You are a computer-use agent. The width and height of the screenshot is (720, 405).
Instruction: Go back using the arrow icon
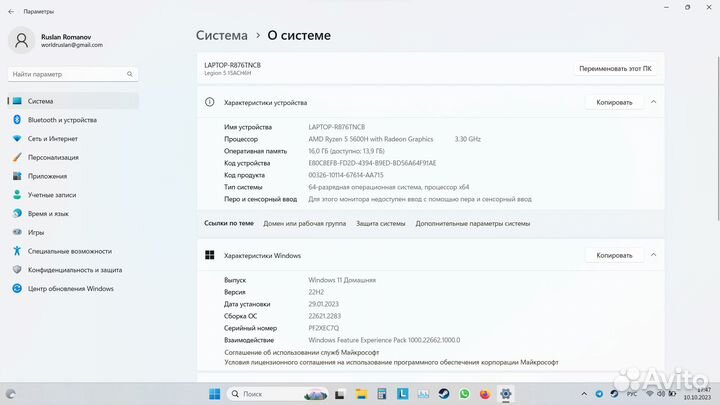coord(11,11)
